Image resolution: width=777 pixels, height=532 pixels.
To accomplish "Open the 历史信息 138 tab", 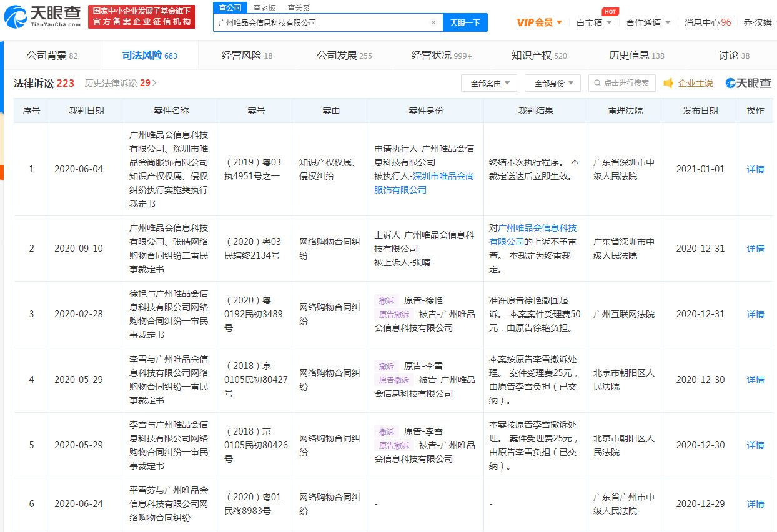I will pyautogui.click(x=636, y=56).
